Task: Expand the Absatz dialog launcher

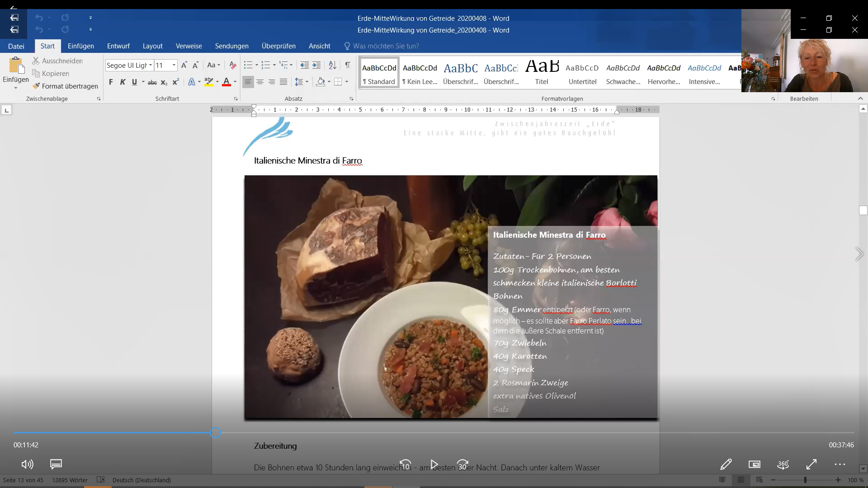Action: point(351,99)
